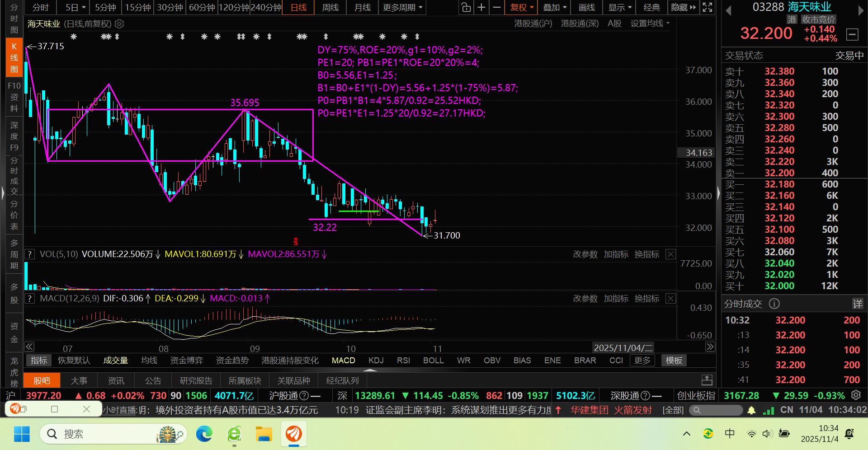The height and width of the screenshot is (450, 868).
Task: Switch to 60分钟 period
Action: click(x=202, y=8)
